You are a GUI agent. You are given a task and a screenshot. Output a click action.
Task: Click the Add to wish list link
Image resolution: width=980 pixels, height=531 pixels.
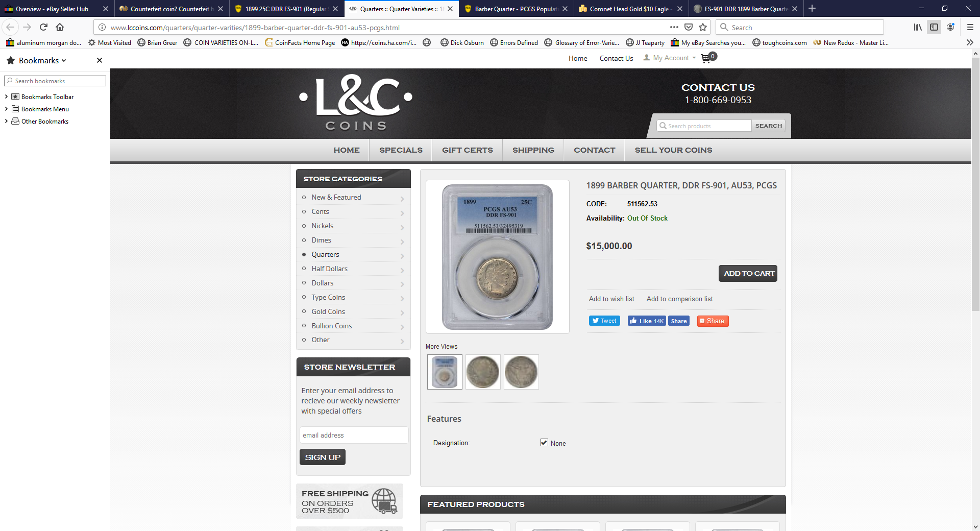click(x=611, y=299)
